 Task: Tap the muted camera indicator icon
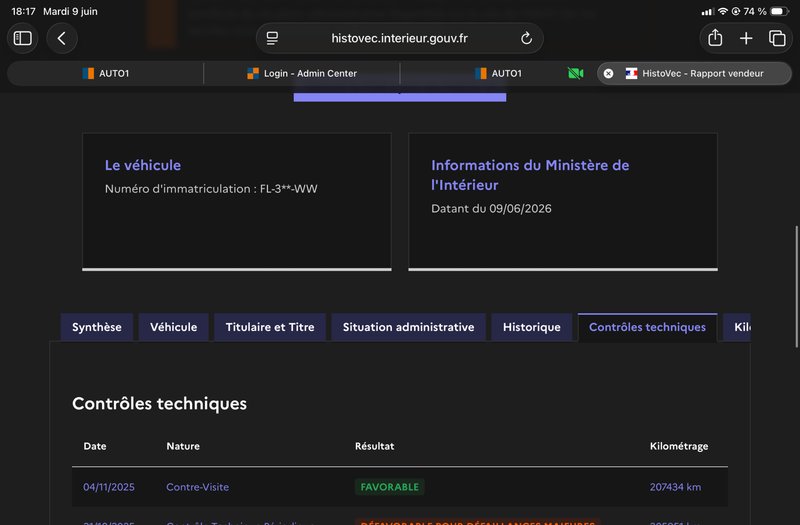coord(576,73)
